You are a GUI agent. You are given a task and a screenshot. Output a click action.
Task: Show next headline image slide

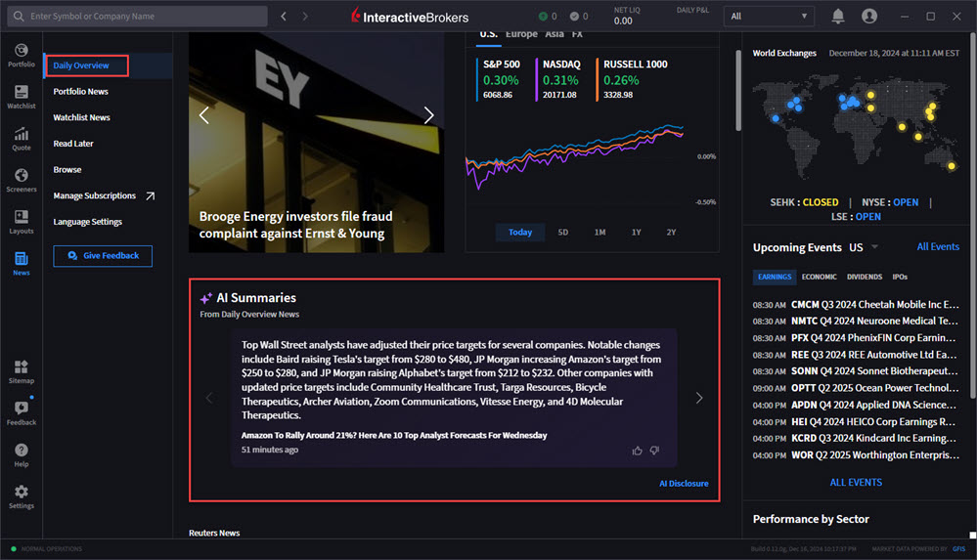[428, 115]
